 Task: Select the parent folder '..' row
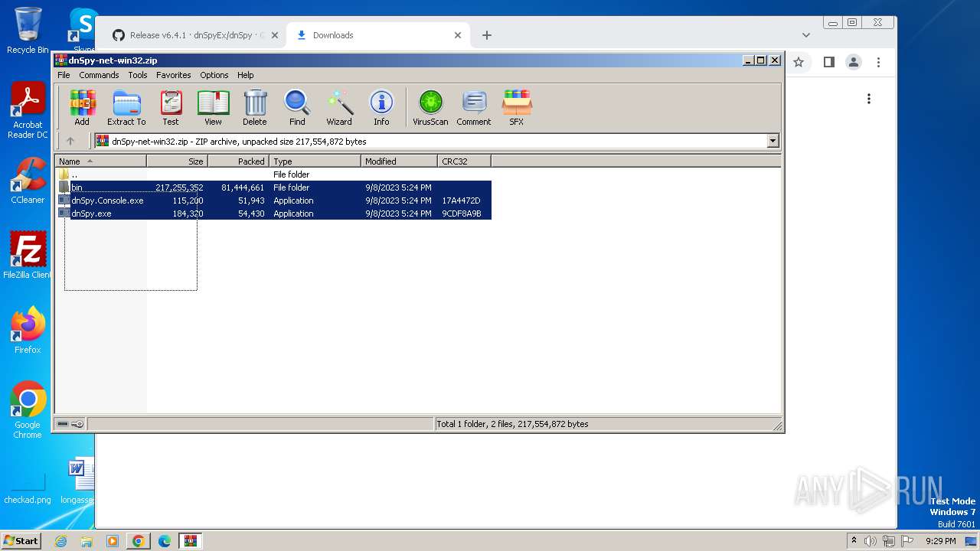274,174
